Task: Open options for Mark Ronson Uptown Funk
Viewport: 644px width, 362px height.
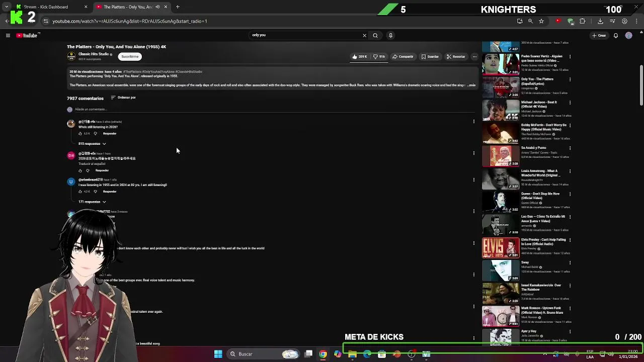Action: tap(570, 308)
